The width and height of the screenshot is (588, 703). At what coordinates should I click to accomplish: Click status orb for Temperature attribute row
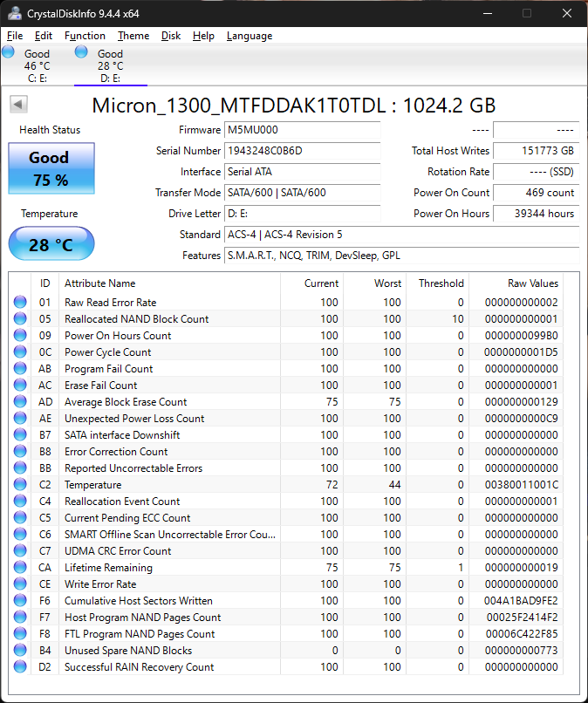click(20, 485)
